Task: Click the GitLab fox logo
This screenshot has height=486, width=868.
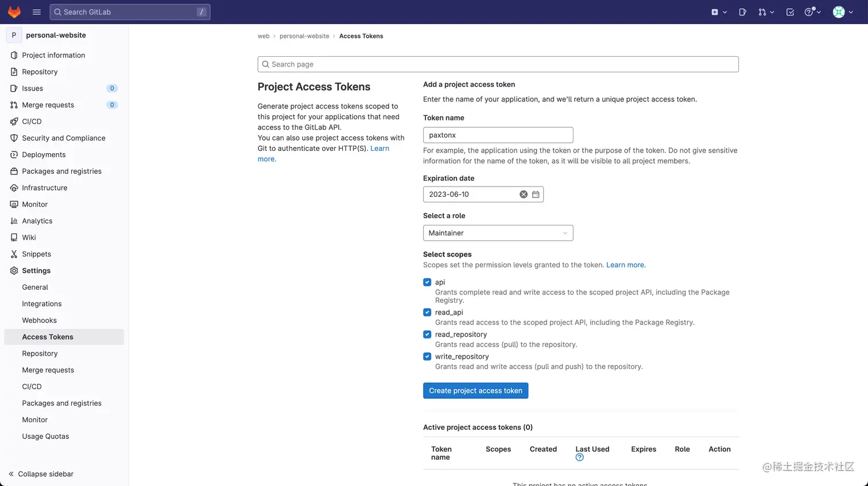Action: pyautogui.click(x=14, y=12)
